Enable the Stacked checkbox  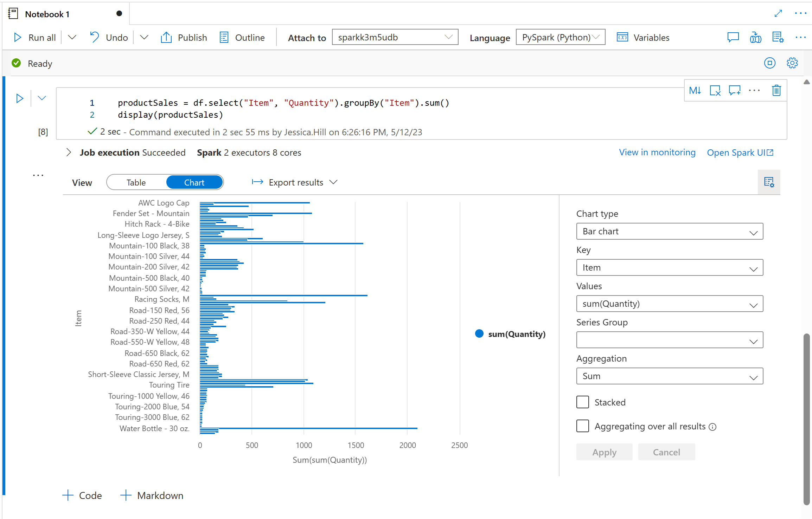click(582, 402)
